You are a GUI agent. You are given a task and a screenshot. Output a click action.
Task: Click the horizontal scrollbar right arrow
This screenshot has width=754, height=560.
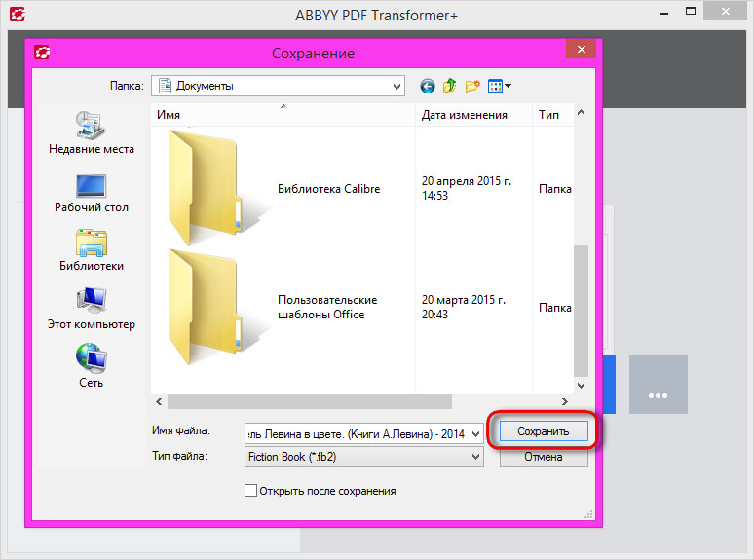point(565,401)
